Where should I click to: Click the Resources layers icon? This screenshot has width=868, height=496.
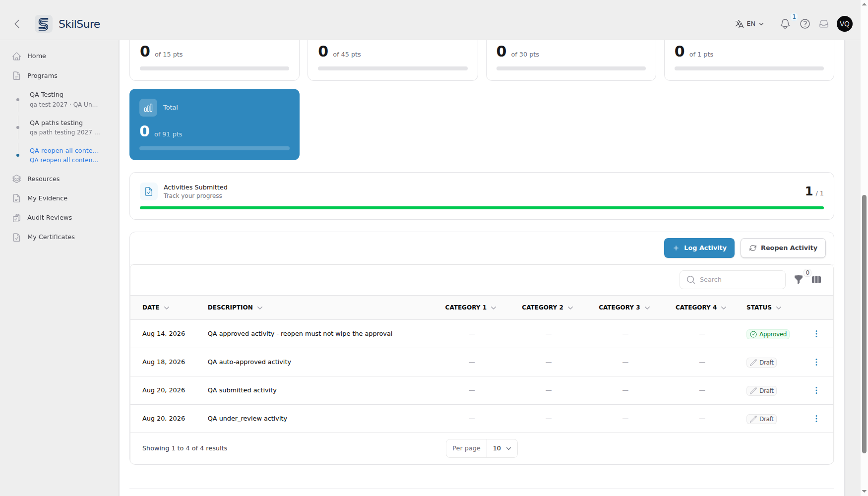pos(17,179)
